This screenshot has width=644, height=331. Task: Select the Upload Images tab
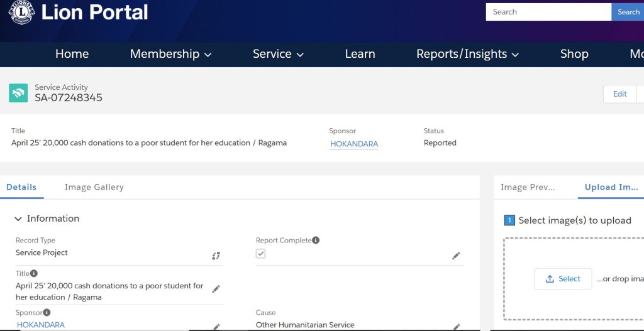pos(611,187)
